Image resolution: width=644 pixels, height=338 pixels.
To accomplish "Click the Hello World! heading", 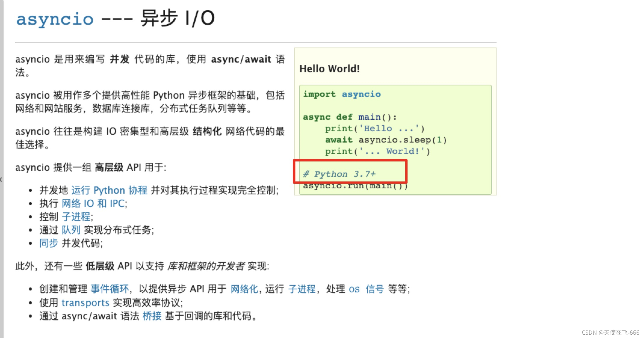I will click(x=330, y=69).
